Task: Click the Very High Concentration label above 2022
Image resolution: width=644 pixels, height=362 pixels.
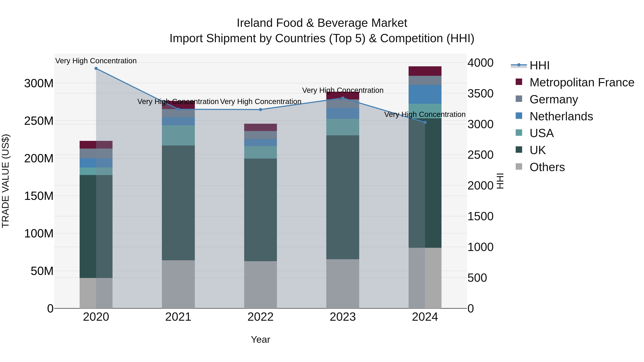Action: click(260, 101)
